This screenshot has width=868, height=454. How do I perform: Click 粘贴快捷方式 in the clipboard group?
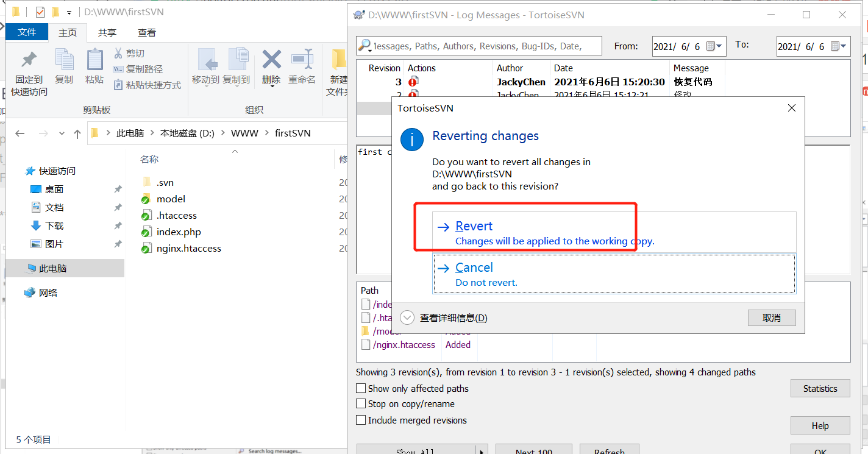coord(148,85)
